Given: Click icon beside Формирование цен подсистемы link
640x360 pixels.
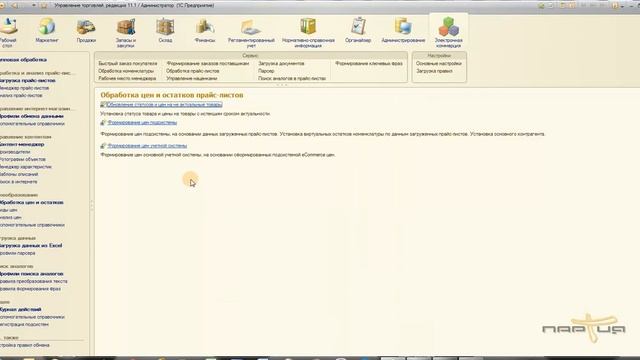Looking at the screenshot, I should point(103,122).
